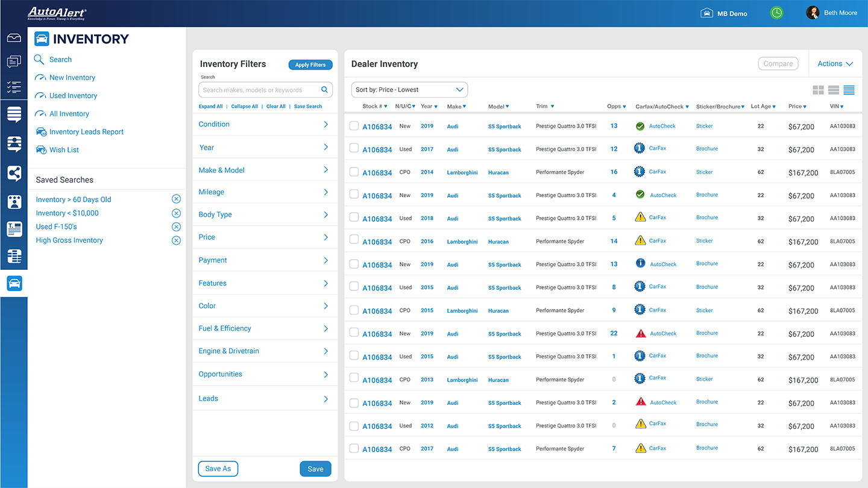Click the Save As button
Image resolution: width=868 pixels, height=488 pixels.
(218, 469)
